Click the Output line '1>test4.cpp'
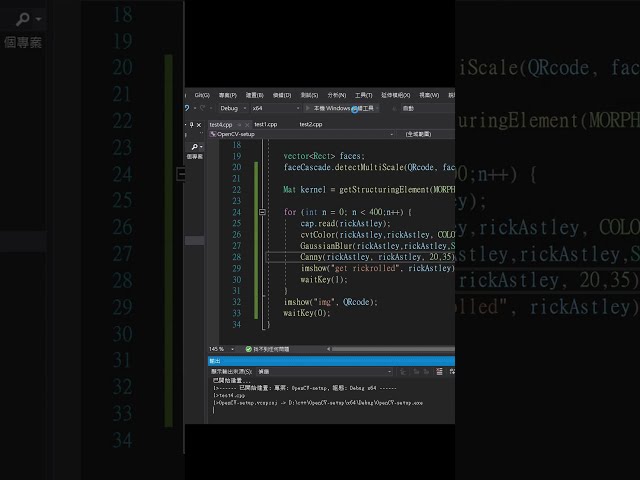The width and height of the screenshot is (640, 480). [x=229, y=396]
